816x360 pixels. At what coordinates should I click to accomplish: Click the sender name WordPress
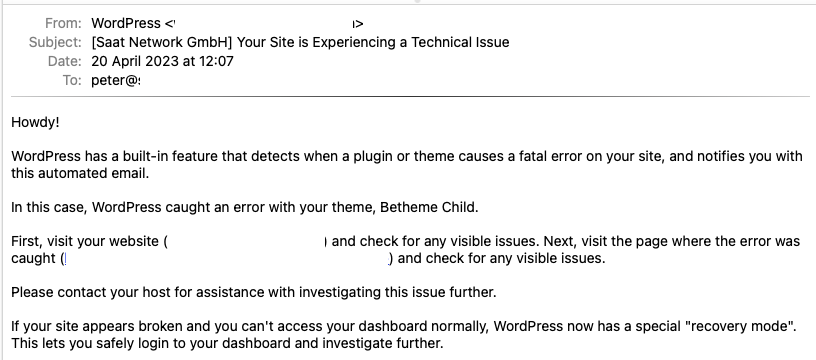pyautogui.click(x=126, y=23)
